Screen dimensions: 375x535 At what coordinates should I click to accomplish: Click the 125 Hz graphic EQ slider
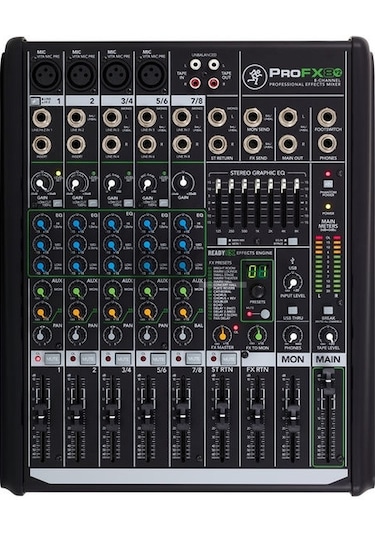pyautogui.click(x=218, y=186)
